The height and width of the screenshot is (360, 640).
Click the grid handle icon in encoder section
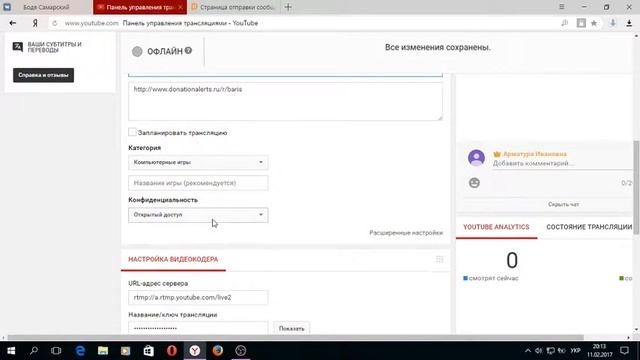[x=439, y=260]
